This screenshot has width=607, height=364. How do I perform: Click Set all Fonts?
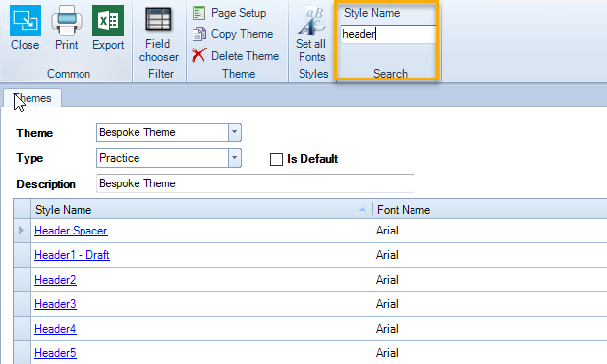tap(311, 34)
